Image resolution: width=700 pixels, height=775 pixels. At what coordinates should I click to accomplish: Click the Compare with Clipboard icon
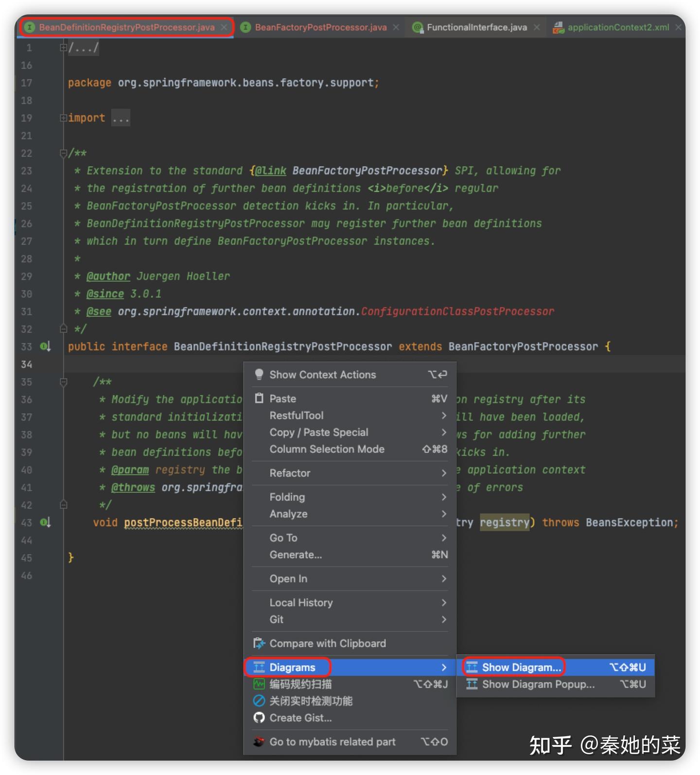pyautogui.click(x=259, y=643)
